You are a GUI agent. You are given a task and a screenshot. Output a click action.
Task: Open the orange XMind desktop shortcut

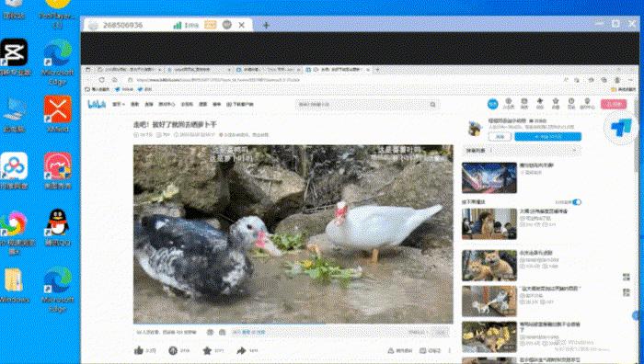coord(58,109)
